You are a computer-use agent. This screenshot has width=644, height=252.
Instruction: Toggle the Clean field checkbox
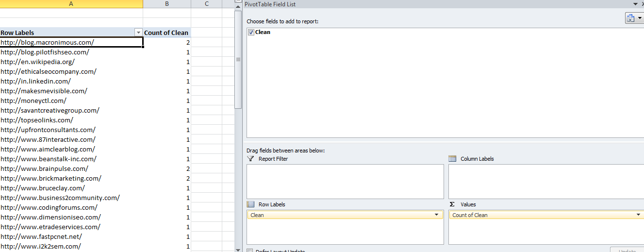tap(251, 32)
